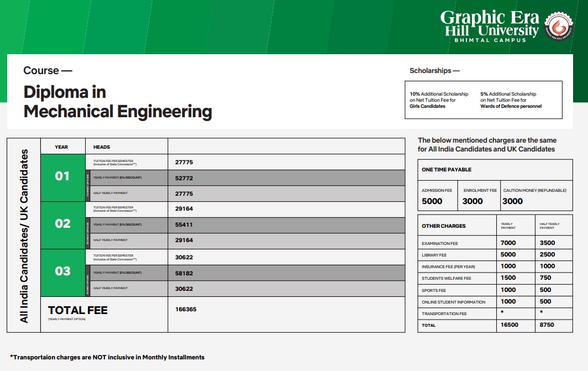Image resolution: width=588 pixels, height=371 pixels.
Task: Click year 03 half yearly value 30622
Action: [184, 289]
